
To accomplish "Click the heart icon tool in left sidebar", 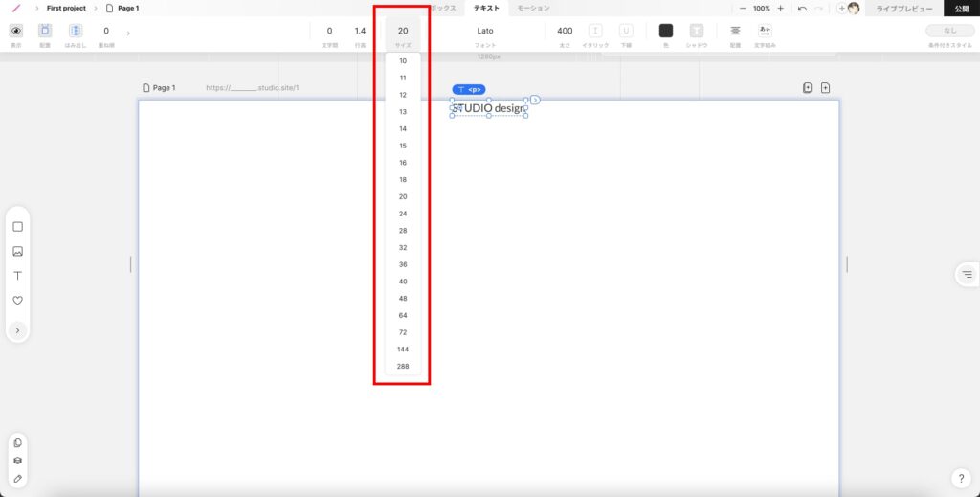I will point(17,300).
